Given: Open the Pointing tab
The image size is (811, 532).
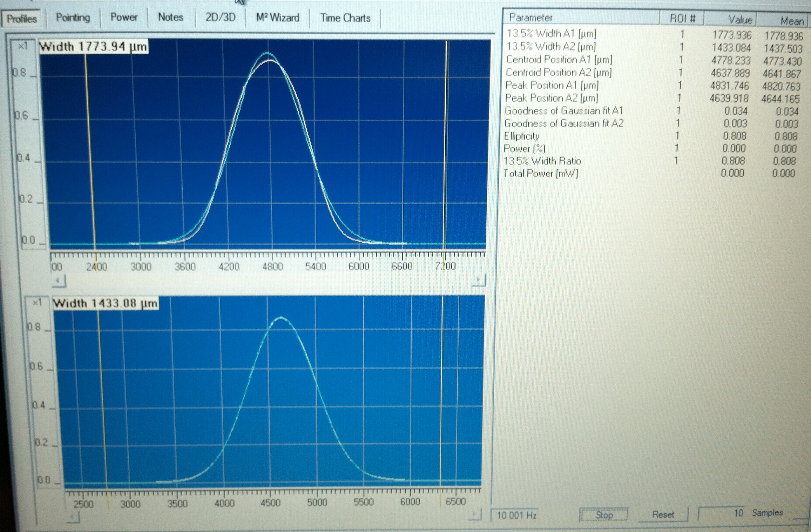Looking at the screenshot, I should (73, 18).
